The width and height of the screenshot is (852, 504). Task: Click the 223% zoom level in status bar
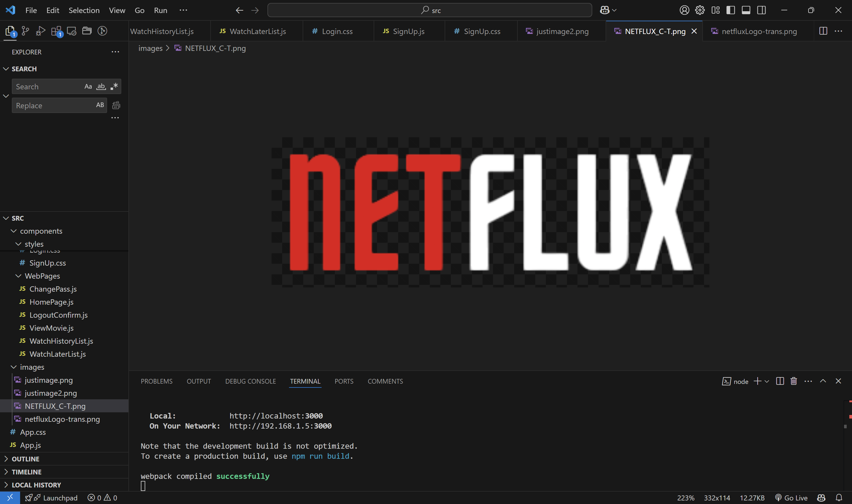(686, 498)
